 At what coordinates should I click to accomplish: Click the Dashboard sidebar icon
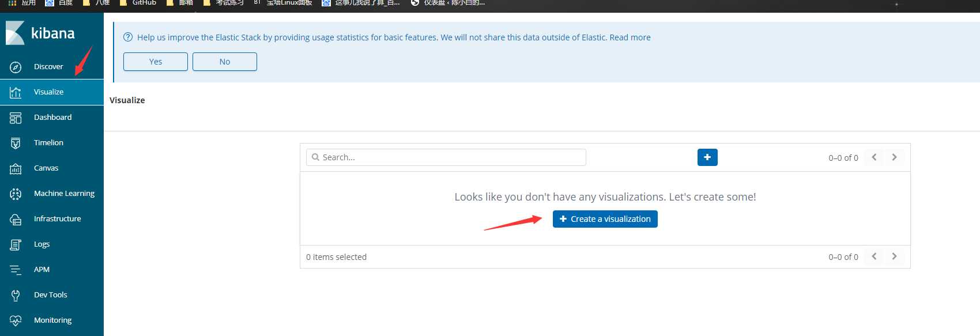tap(16, 118)
